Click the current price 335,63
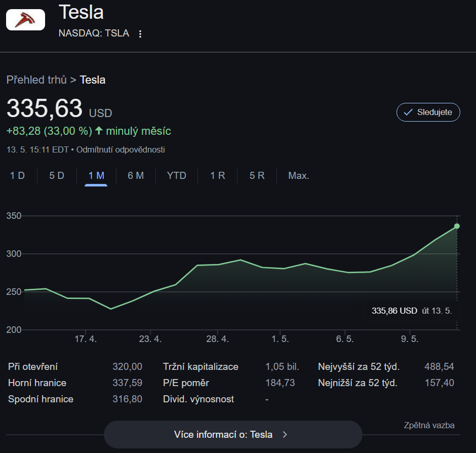This screenshot has width=476, height=453. pyautogui.click(x=45, y=108)
